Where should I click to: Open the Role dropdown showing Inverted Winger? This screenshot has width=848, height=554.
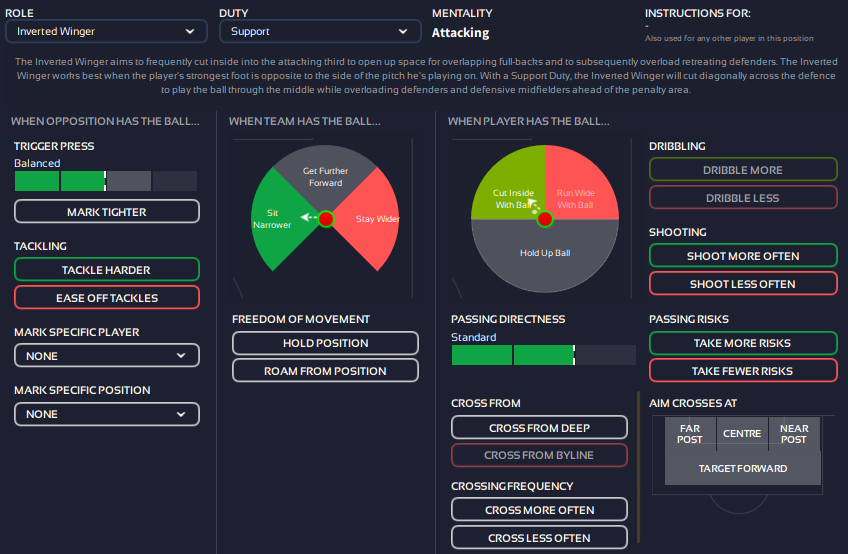pos(106,31)
